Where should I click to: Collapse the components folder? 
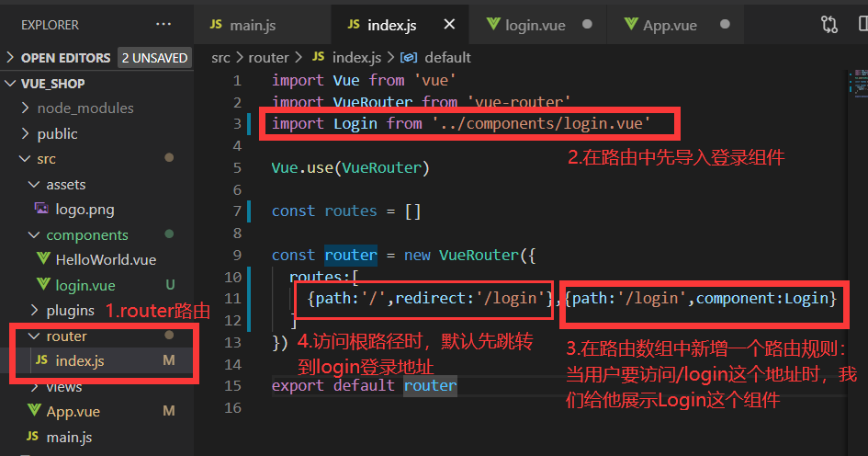(x=87, y=235)
